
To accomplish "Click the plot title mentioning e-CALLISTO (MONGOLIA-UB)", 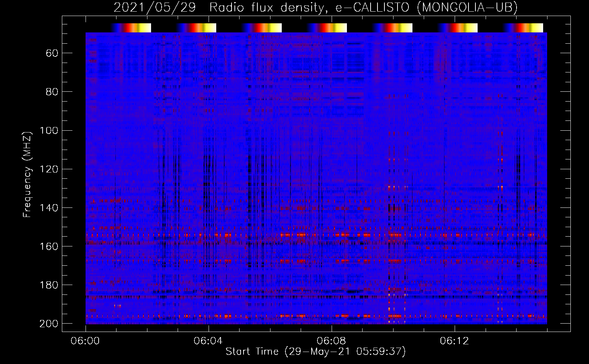I will coord(315,8).
